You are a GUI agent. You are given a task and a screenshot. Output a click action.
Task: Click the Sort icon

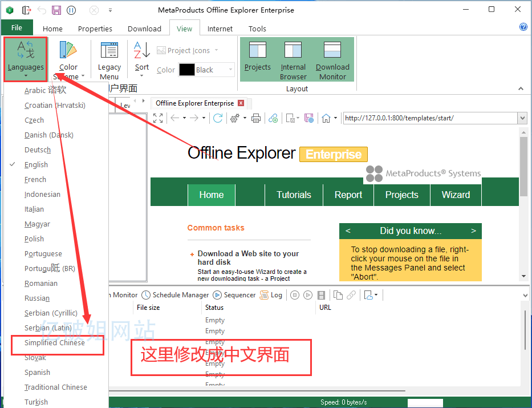click(141, 59)
